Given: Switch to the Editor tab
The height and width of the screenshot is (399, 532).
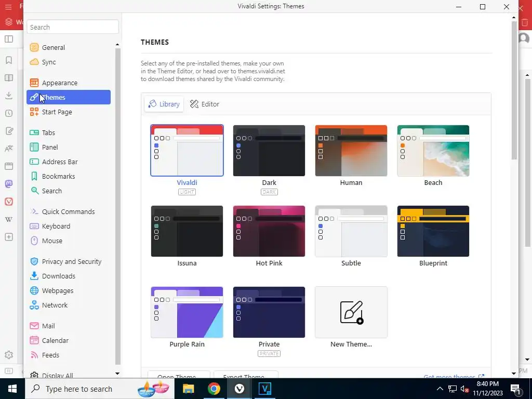Looking at the screenshot, I should coord(205,104).
